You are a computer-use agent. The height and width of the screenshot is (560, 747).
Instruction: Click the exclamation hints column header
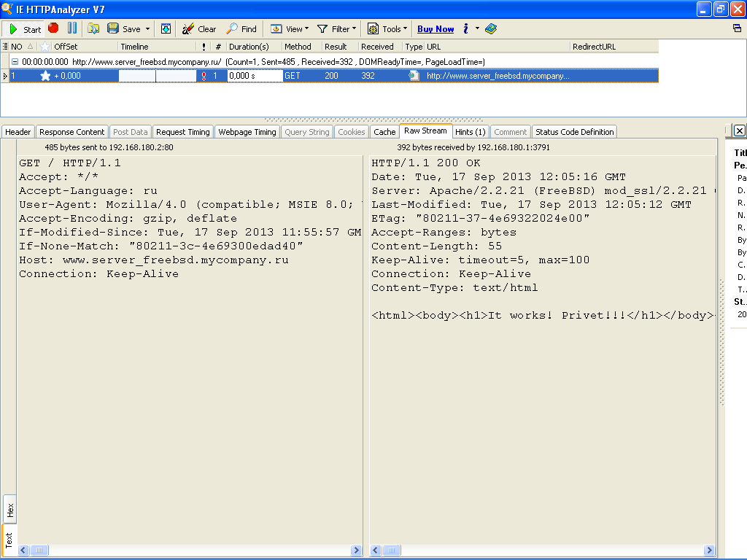tap(204, 46)
